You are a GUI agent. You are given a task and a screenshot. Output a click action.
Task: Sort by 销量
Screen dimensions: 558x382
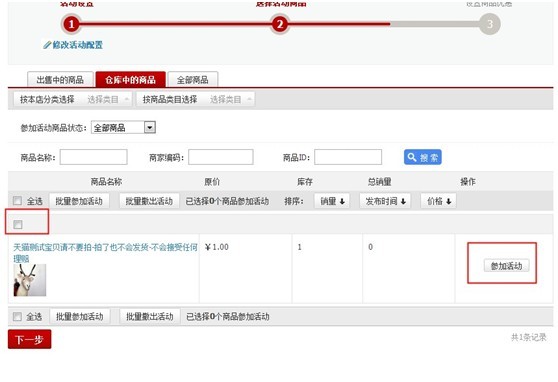332,201
